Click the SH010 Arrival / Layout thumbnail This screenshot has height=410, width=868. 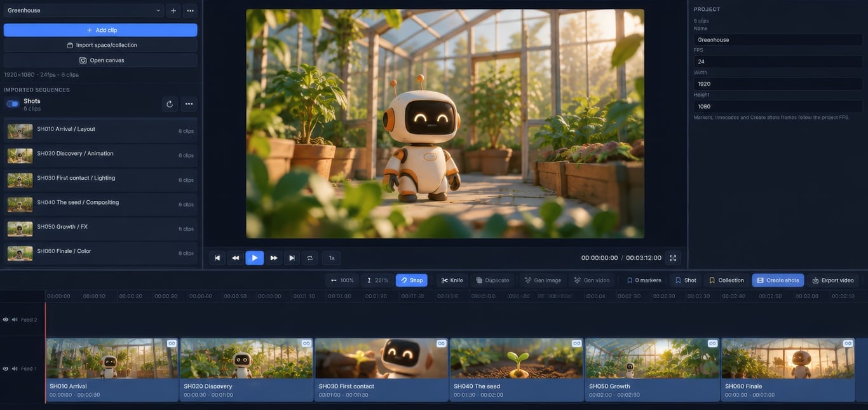click(x=20, y=131)
